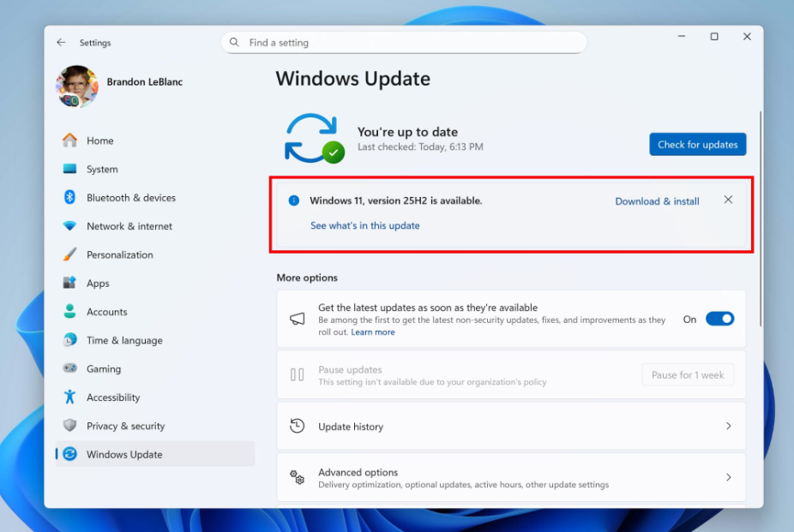
Task: Click Download & install link
Action: (x=657, y=201)
